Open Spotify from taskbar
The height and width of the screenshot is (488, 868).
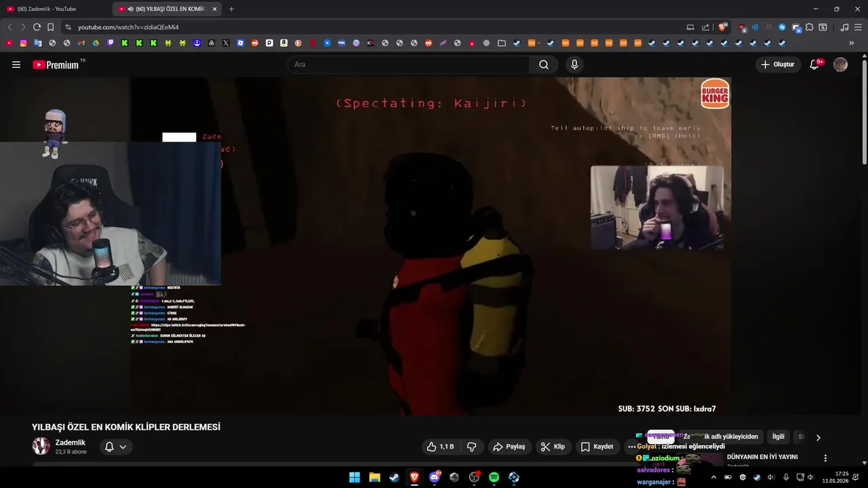(494, 477)
